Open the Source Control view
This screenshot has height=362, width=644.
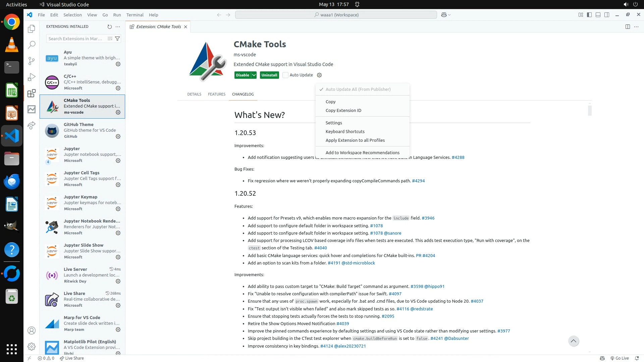click(32, 61)
